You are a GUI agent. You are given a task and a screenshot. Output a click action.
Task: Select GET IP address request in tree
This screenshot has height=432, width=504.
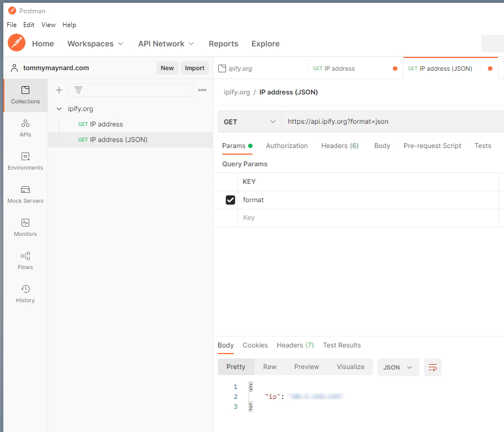point(130,124)
